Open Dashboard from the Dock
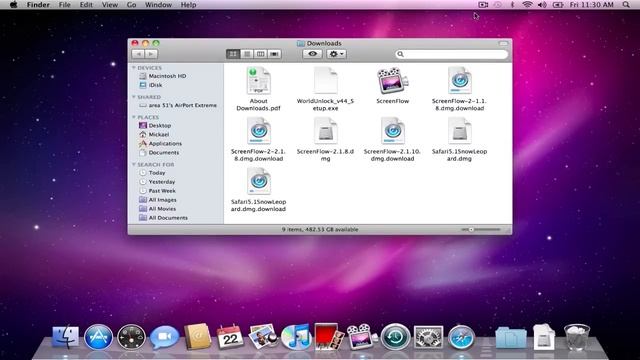 point(131,338)
